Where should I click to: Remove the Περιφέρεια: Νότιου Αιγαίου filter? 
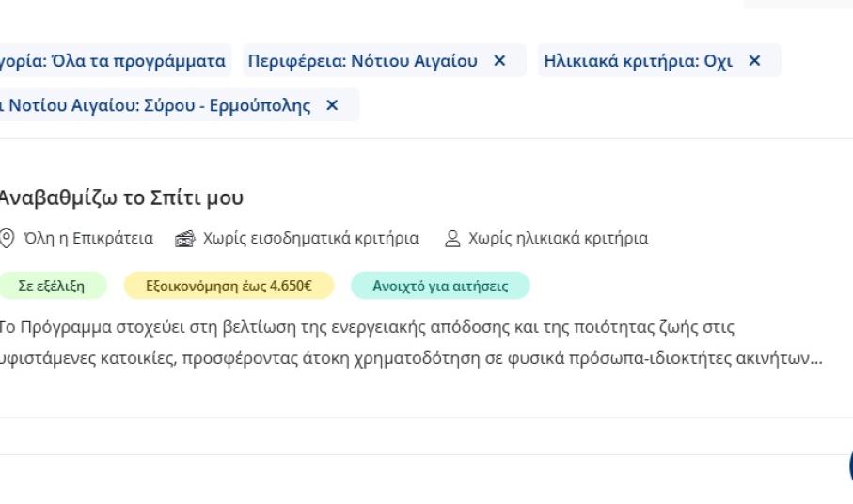point(499,61)
